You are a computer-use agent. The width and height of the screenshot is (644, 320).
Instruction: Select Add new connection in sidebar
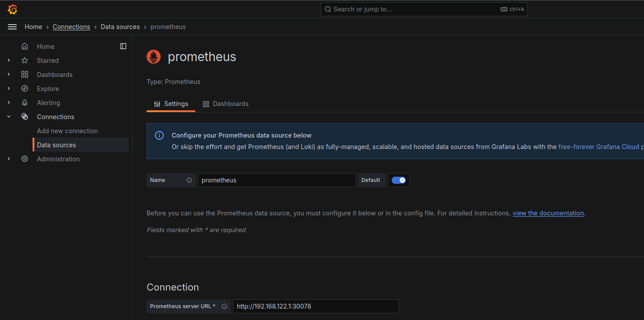[x=67, y=131]
